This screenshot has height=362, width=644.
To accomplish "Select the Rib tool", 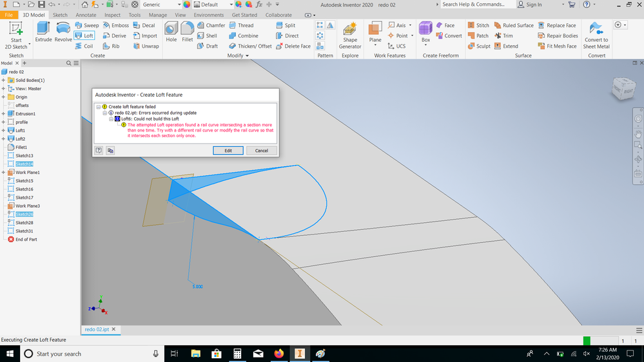I will (x=112, y=46).
